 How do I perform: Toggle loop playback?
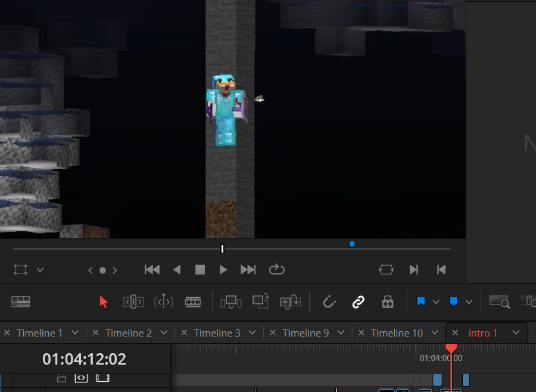point(276,269)
